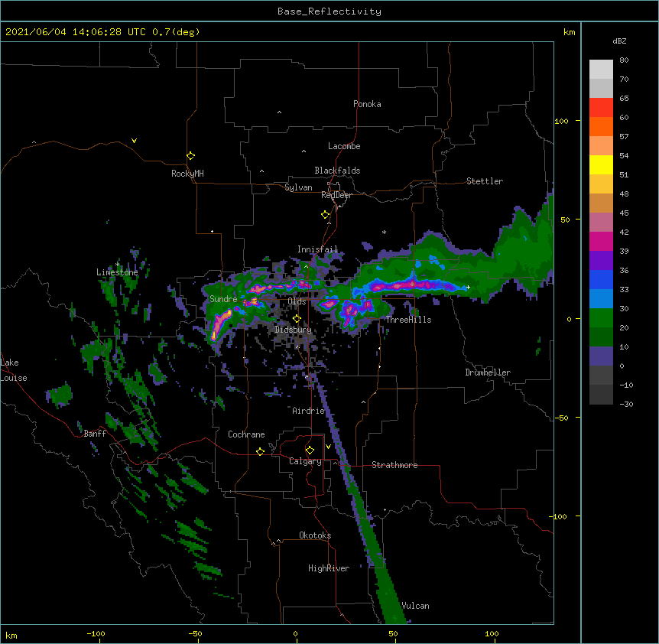Click the asterisk marker northeast of Innisfail
Viewport: 659px width, 644px height.
[x=384, y=232]
